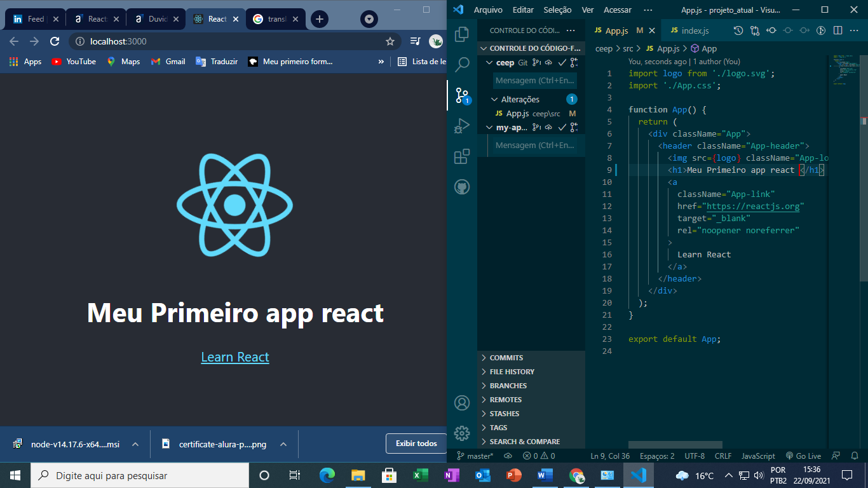Open the Run and Debug view
This screenshot has height=488, width=868.
pos(462,126)
